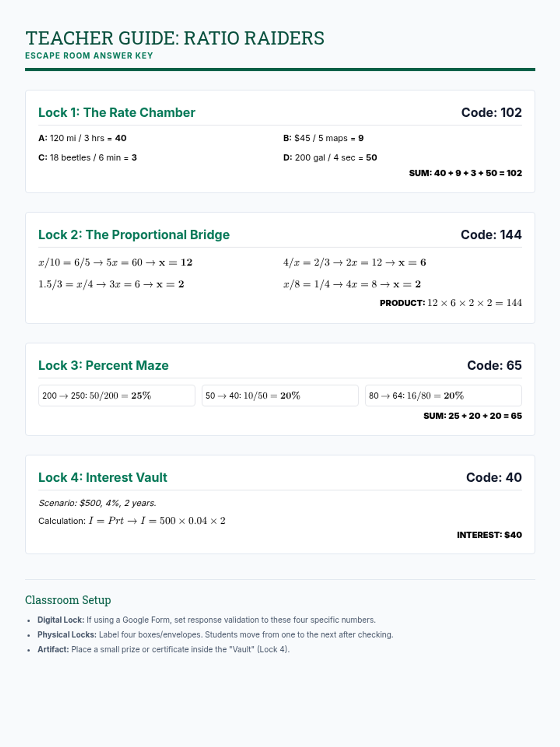Screen dimensions: 560x747
Task: Click the 'Code: 40' label
Action: pyautogui.click(x=494, y=478)
